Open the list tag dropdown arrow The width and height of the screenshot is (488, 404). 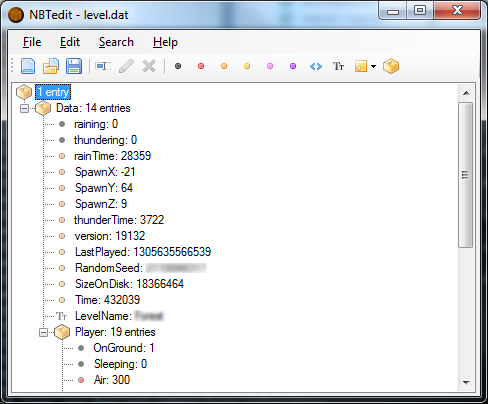coord(373,66)
